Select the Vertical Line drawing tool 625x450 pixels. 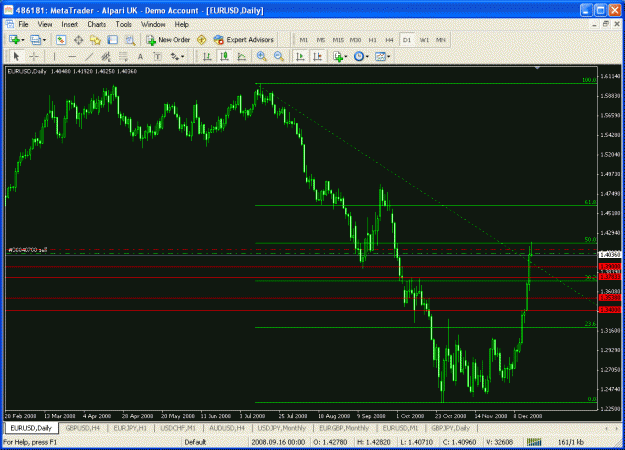pyautogui.click(x=54, y=57)
